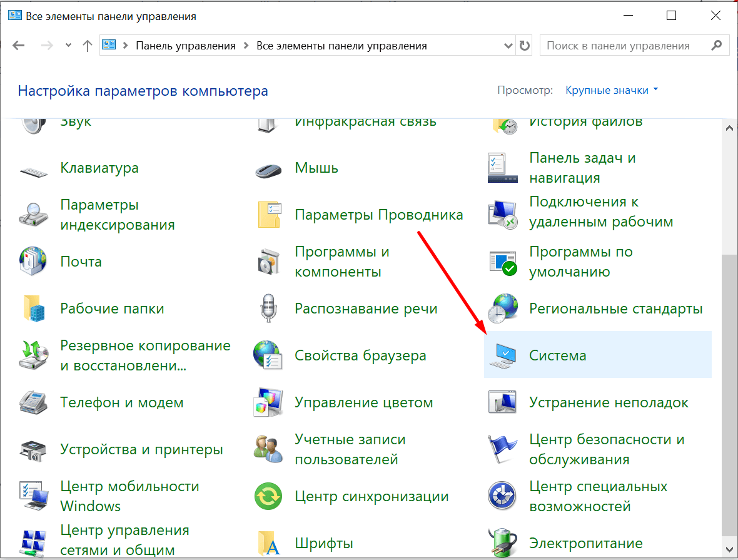Image resolution: width=738 pixels, height=560 pixels.
Task: Open Управление цветом link text
Action: coord(364,403)
